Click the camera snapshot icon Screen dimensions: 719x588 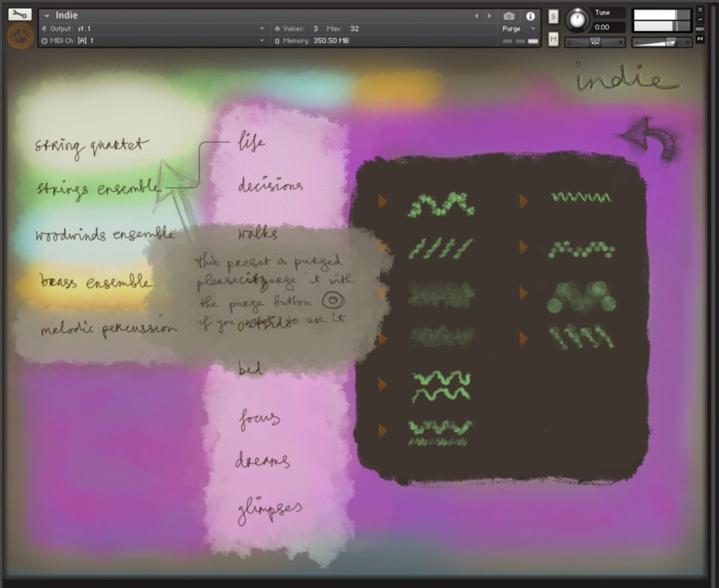[509, 15]
